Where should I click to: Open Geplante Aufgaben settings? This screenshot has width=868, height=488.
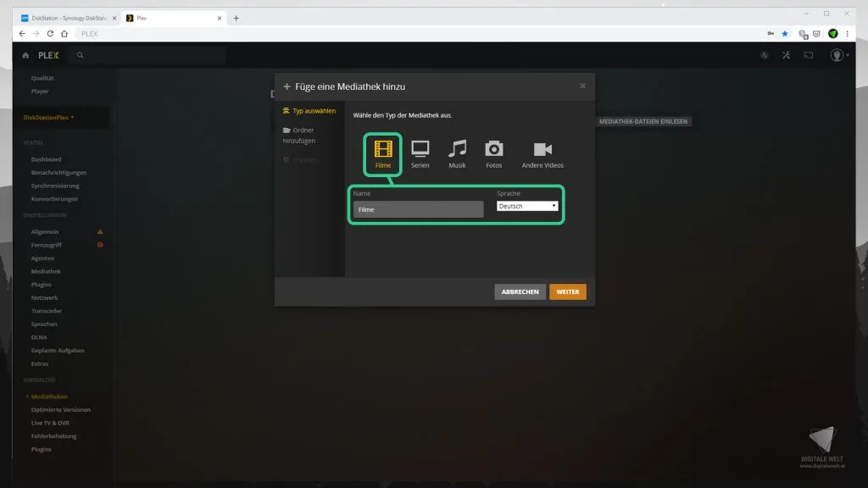click(58, 351)
